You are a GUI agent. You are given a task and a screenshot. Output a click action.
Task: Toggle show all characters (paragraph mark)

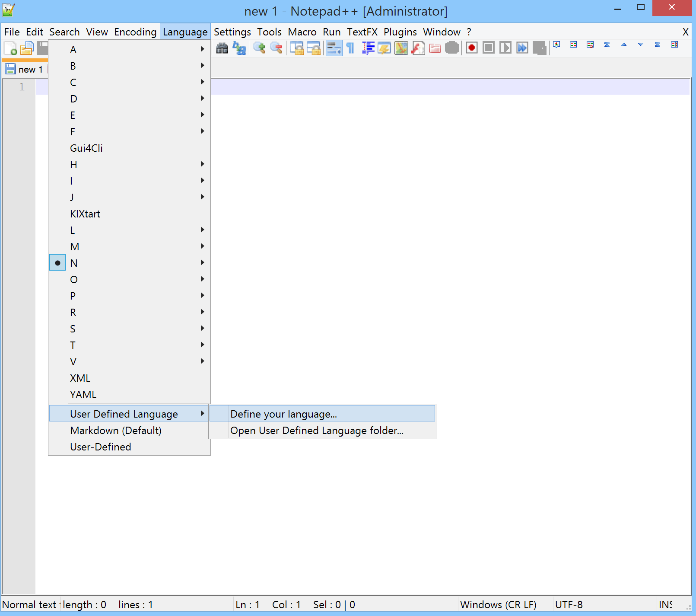[x=350, y=48]
